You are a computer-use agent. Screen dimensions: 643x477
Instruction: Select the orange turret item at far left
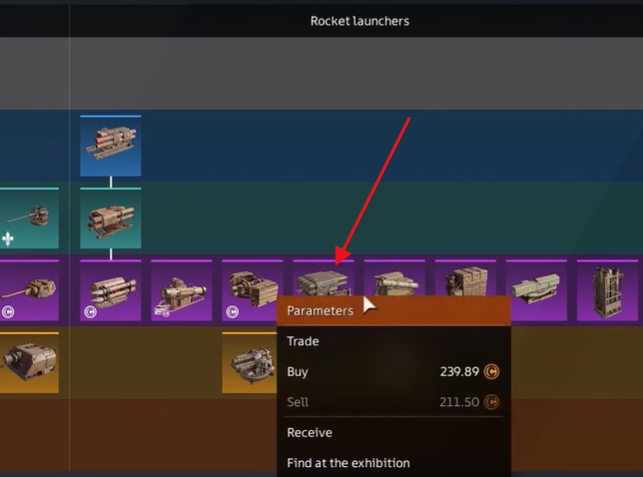click(29, 363)
